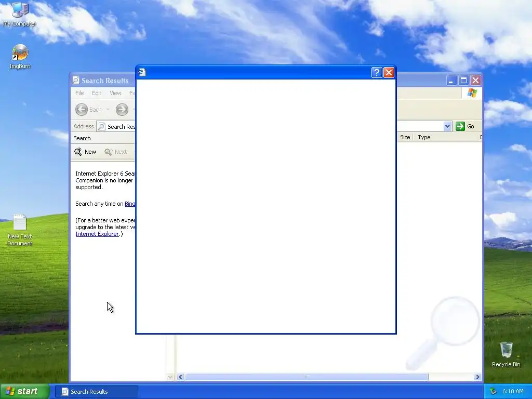This screenshot has width=532, height=399.
Task: Expand the Address bar dropdown arrow
Action: [447, 126]
